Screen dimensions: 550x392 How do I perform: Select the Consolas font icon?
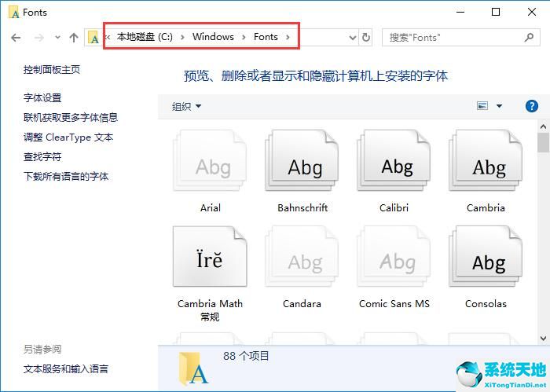486,256
